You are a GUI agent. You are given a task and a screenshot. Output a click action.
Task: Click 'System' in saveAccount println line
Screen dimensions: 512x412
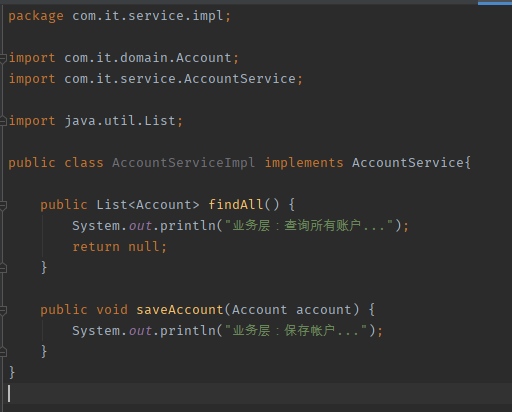tap(96, 331)
